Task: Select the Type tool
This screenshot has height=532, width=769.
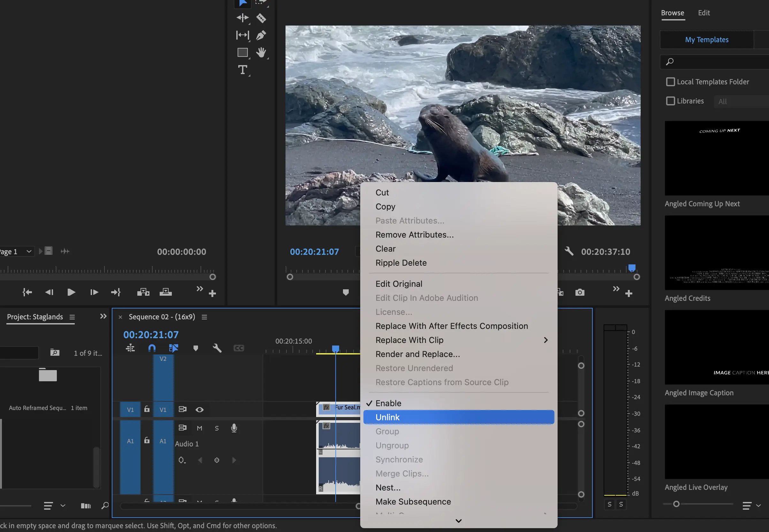Action: coord(242,70)
